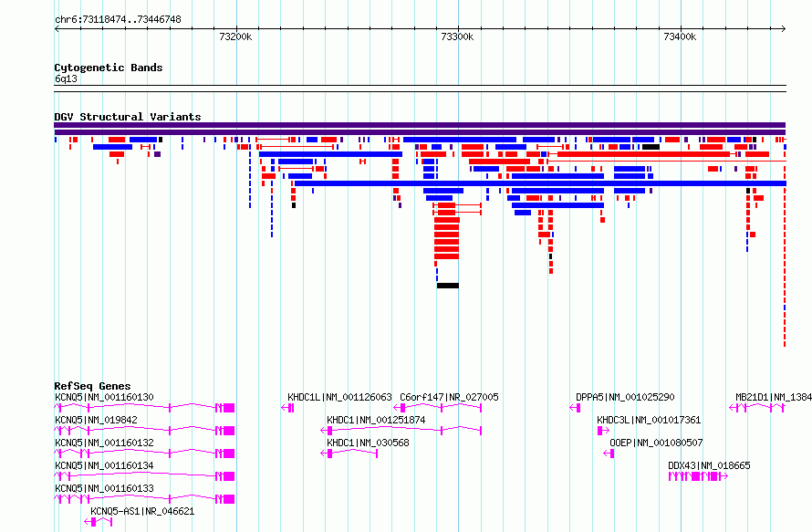Click the longest blue structural variant bar
Viewport: 812px width, 532px height.
point(540,183)
